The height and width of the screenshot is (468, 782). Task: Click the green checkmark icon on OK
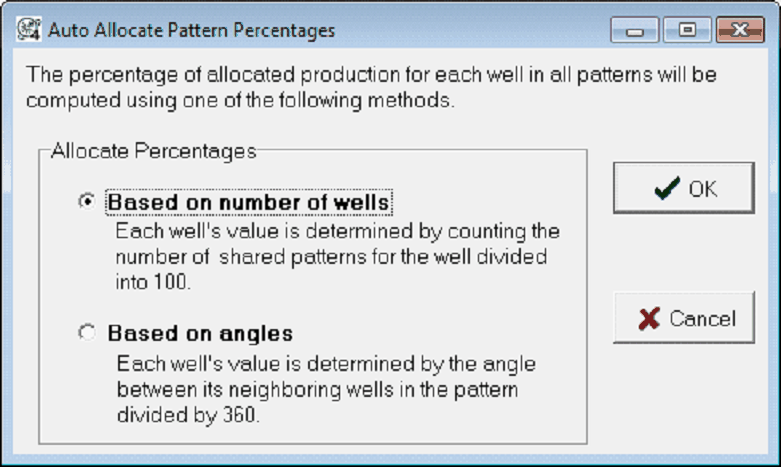667,188
